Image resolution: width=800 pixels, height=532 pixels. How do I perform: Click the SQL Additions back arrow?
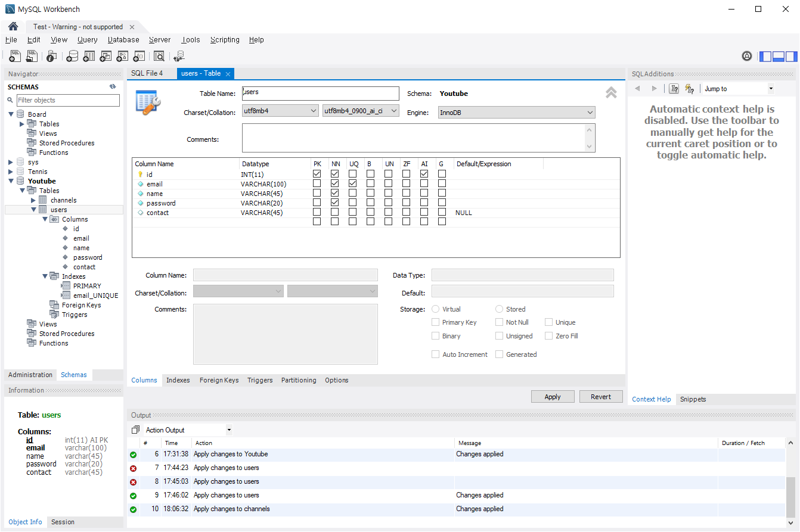637,89
